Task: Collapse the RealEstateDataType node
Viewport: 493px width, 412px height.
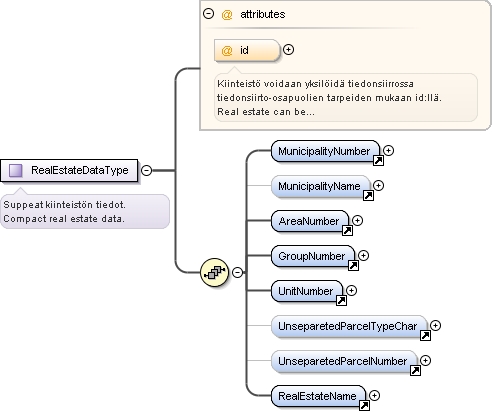Action: click(x=146, y=170)
